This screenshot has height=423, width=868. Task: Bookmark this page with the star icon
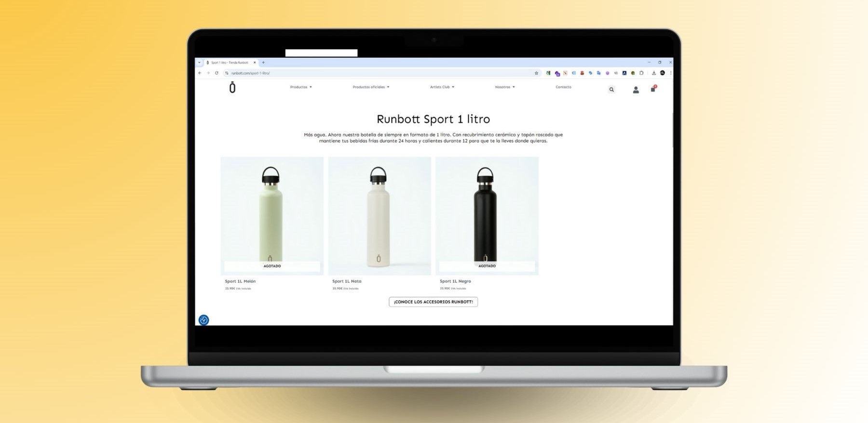[536, 73]
